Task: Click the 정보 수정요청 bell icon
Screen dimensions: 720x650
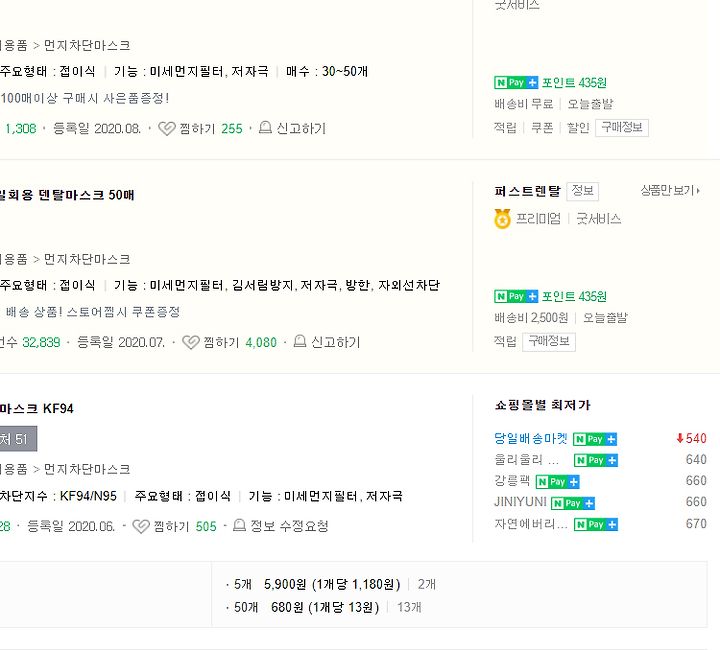Action: (x=239, y=526)
